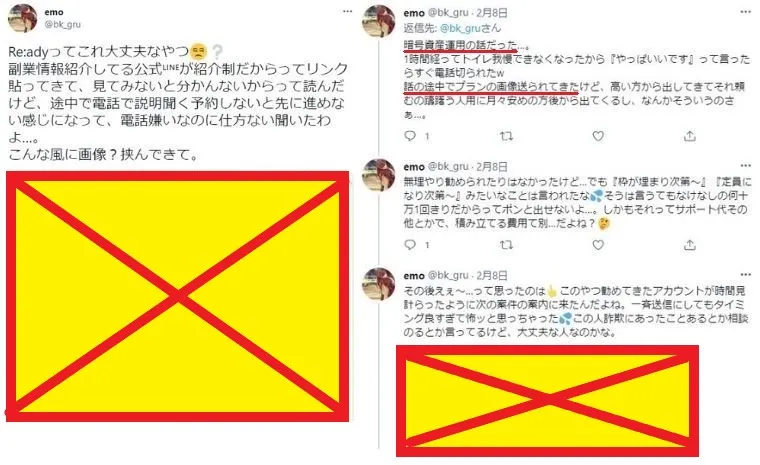Like the first reply tweet
The height and width of the screenshot is (465, 760).
click(598, 136)
